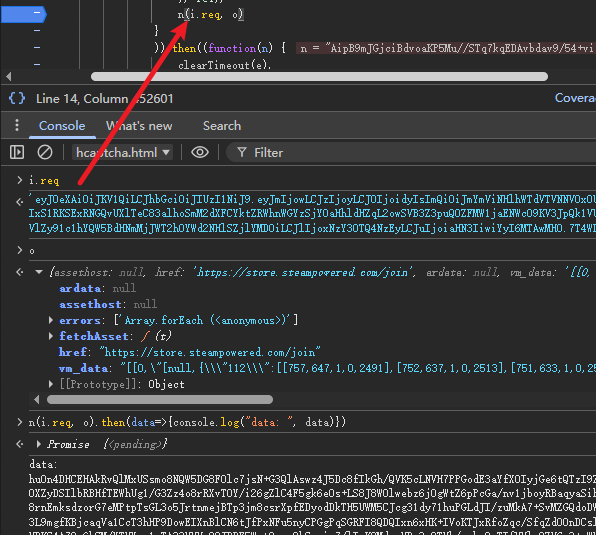Click the live expression eye icon

coord(200,153)
